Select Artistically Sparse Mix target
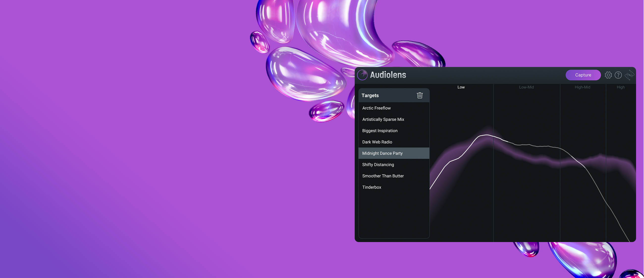Image resolution: width=644 pixels, height=278 pixels. [x=394, y=119]
